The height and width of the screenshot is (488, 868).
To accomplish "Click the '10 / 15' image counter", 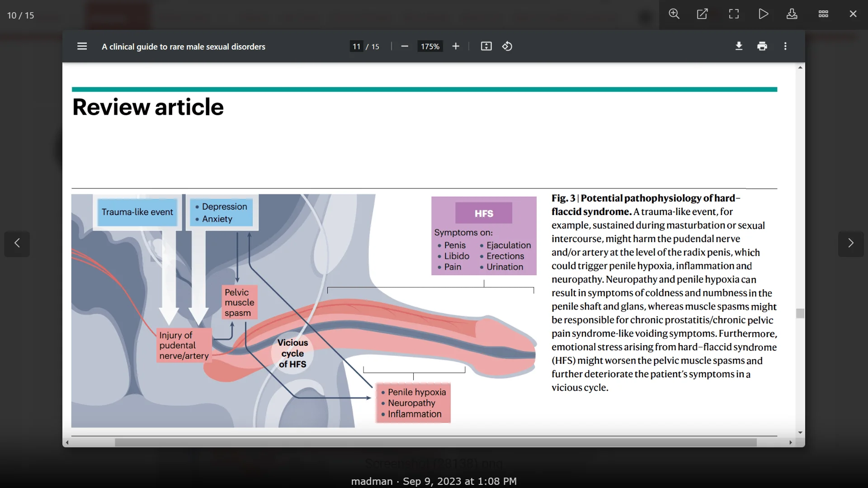I will click(x=20, y=15).
